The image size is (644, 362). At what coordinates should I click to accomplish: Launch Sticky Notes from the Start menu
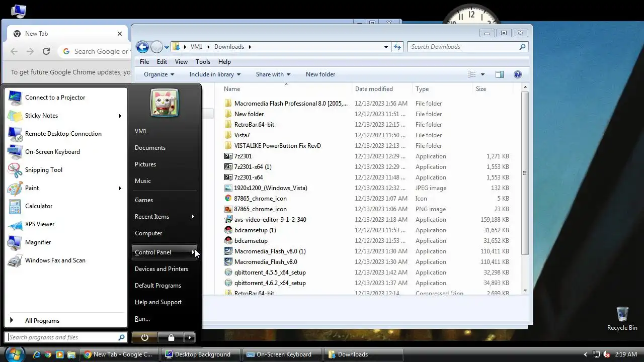(65, 116)
